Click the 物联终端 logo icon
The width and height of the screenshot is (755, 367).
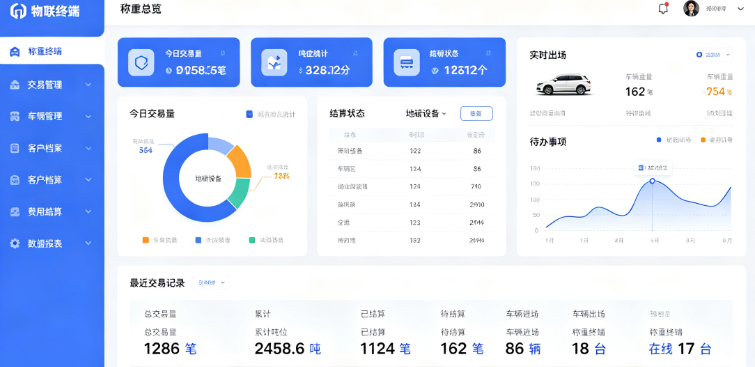tap(18, 11)
